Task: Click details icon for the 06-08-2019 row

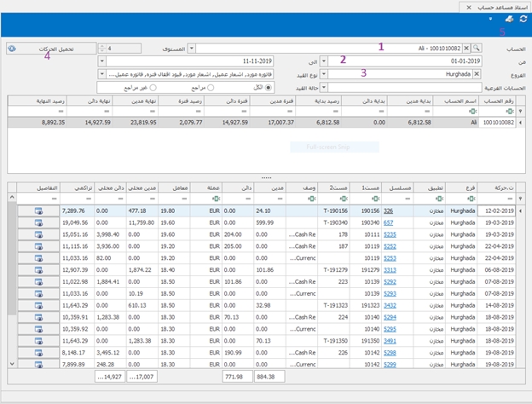Action: (39, 269)
